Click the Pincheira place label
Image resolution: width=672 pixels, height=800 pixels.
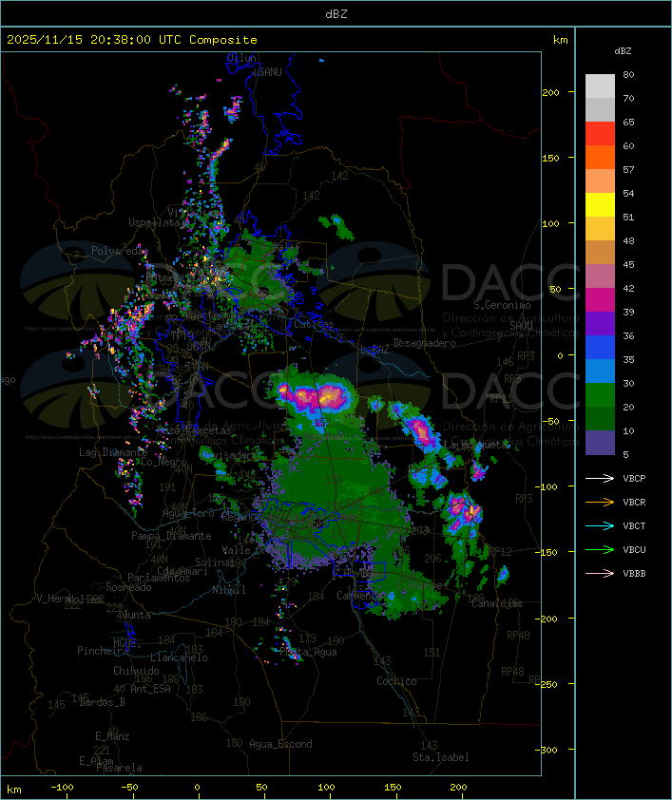pos(103,651)
